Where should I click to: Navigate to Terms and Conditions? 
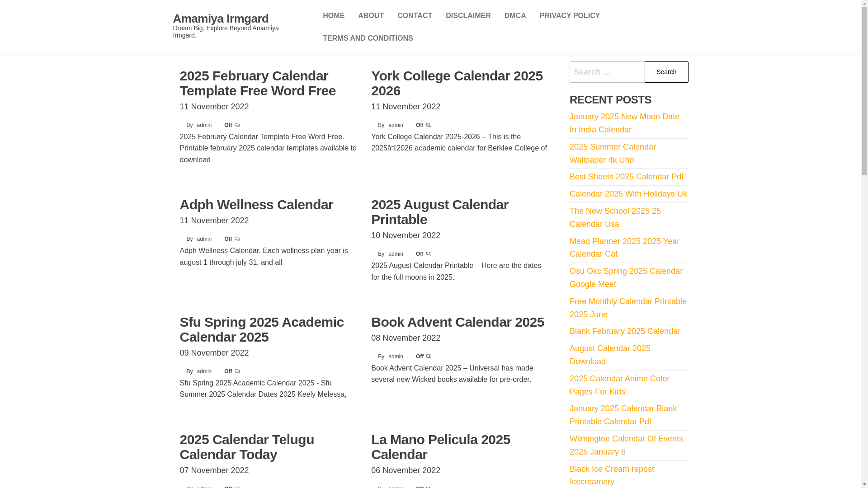tap(368, 38)
